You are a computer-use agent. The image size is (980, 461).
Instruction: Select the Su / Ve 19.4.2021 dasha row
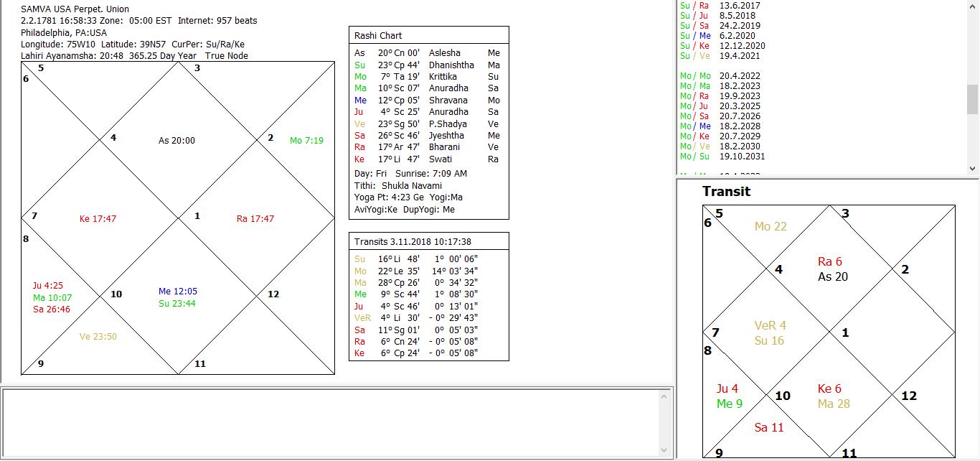720,55
